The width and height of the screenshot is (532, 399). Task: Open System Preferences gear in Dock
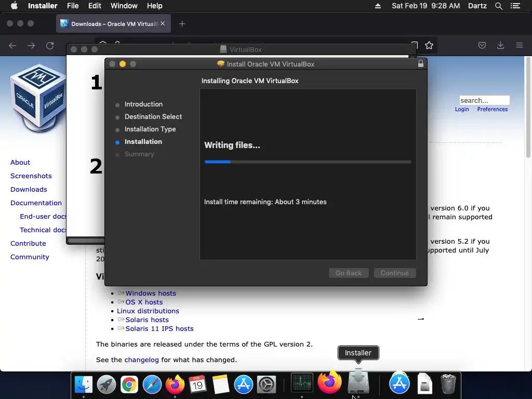(267, 384)
